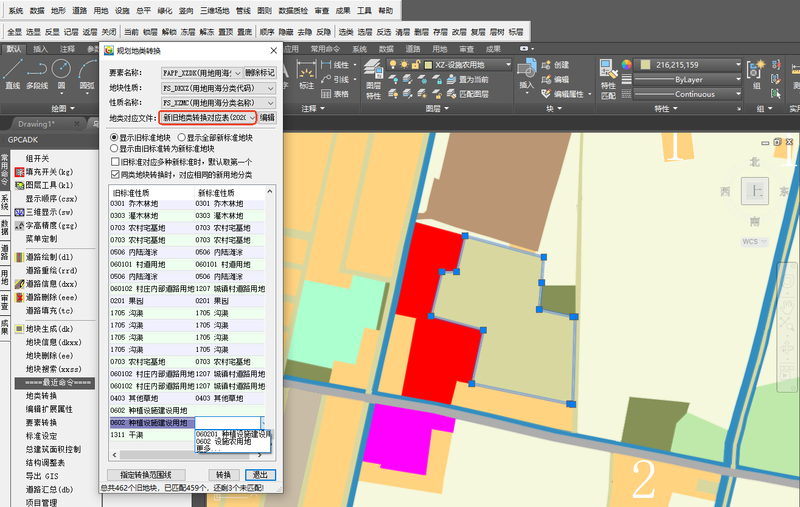Click the 引线 (Leader) tool
Viewport: 800px width, 507px height.
(335, 79)
